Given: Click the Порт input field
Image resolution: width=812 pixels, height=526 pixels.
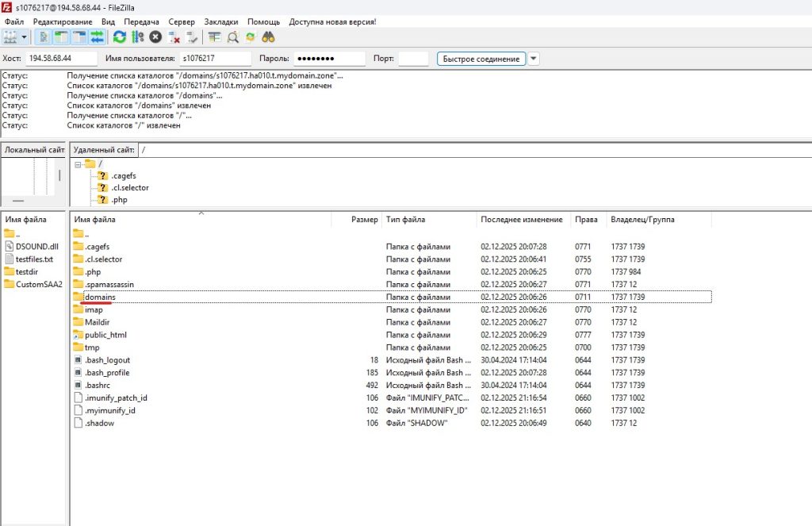Looking at the screenshot, I should pos(412,59).
